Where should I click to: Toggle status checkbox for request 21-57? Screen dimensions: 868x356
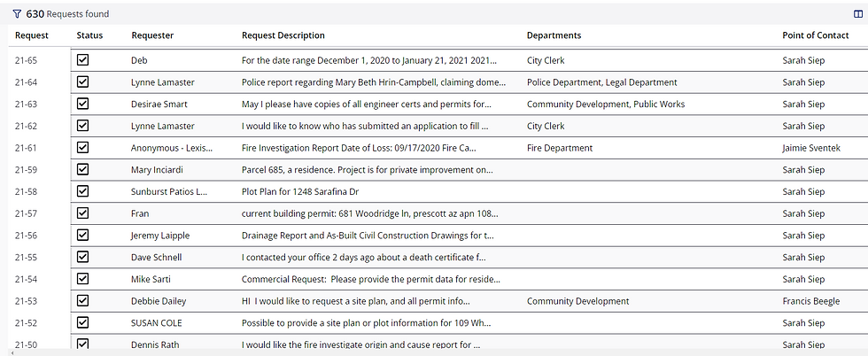[x=82, y=213]
